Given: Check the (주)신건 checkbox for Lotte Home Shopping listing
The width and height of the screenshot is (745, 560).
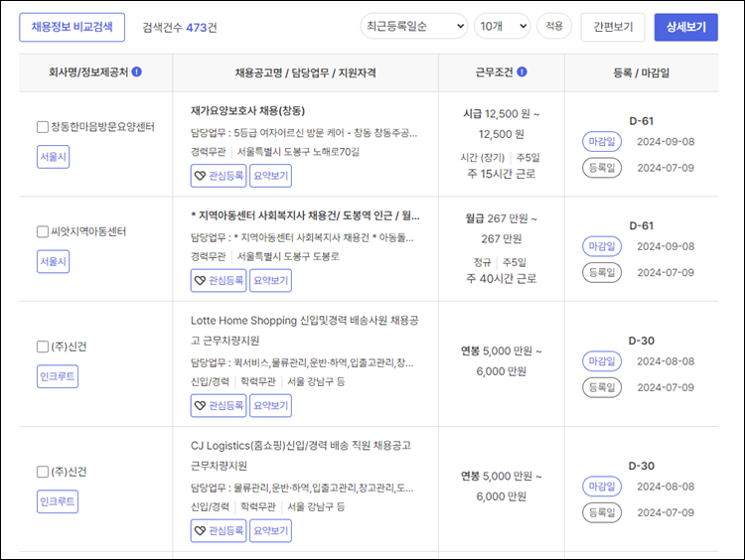Looking at the screenshot, I should [x=43, y=347].
